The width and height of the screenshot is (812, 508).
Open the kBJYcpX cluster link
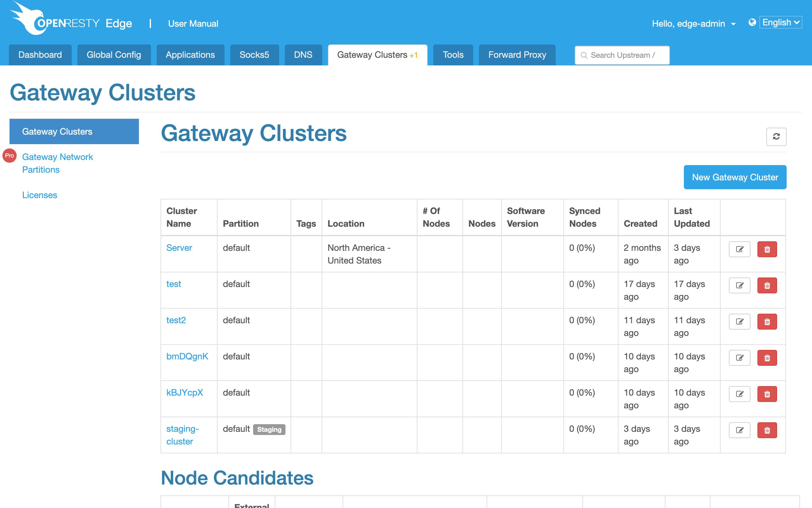(x=185, y=392)
